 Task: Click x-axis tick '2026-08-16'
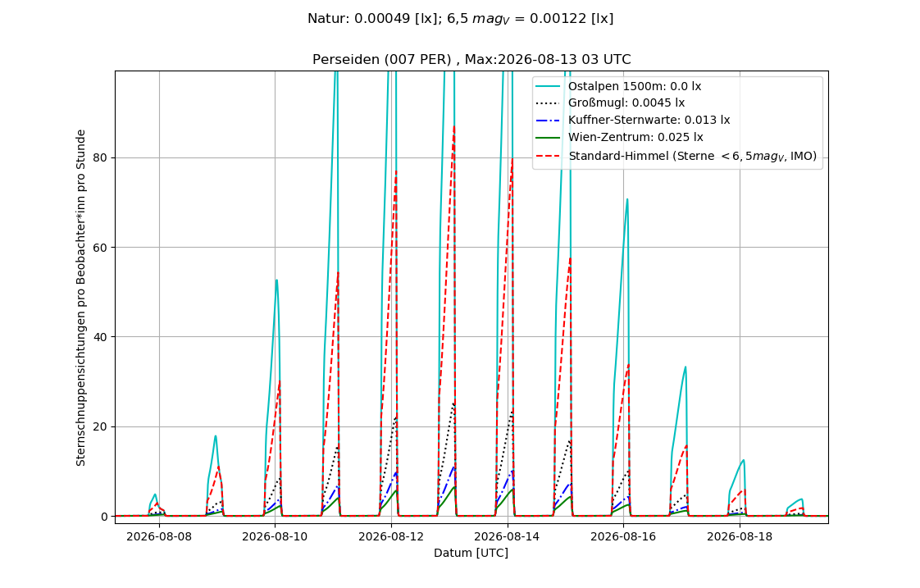[623, 536]
